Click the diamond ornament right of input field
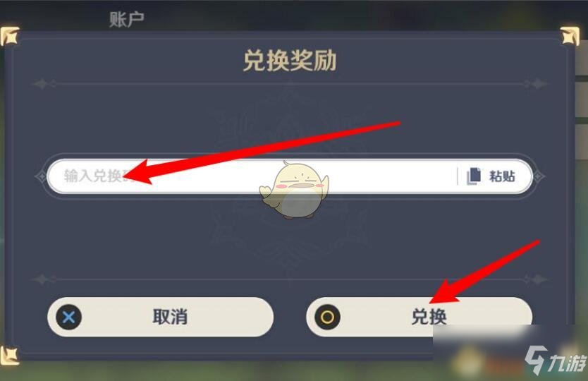 click(x=539, y=176)
